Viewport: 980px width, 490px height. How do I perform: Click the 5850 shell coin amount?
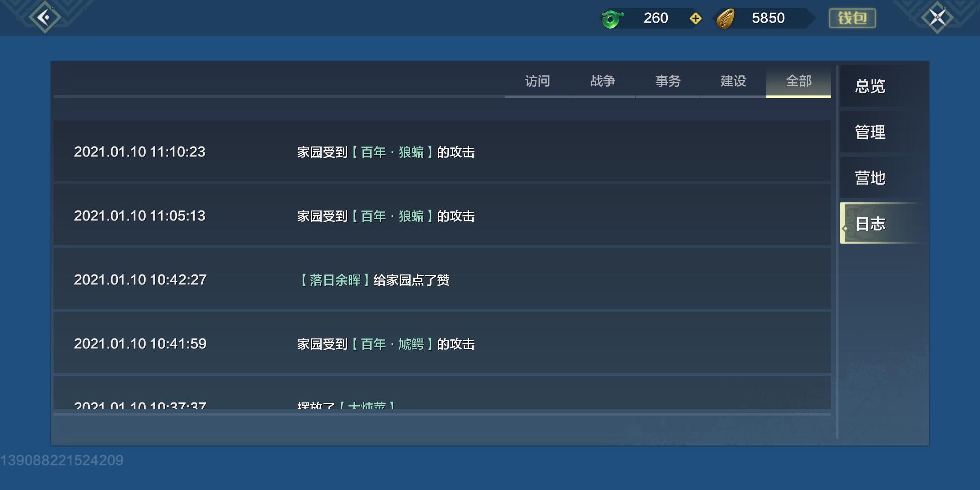[768, 18]
